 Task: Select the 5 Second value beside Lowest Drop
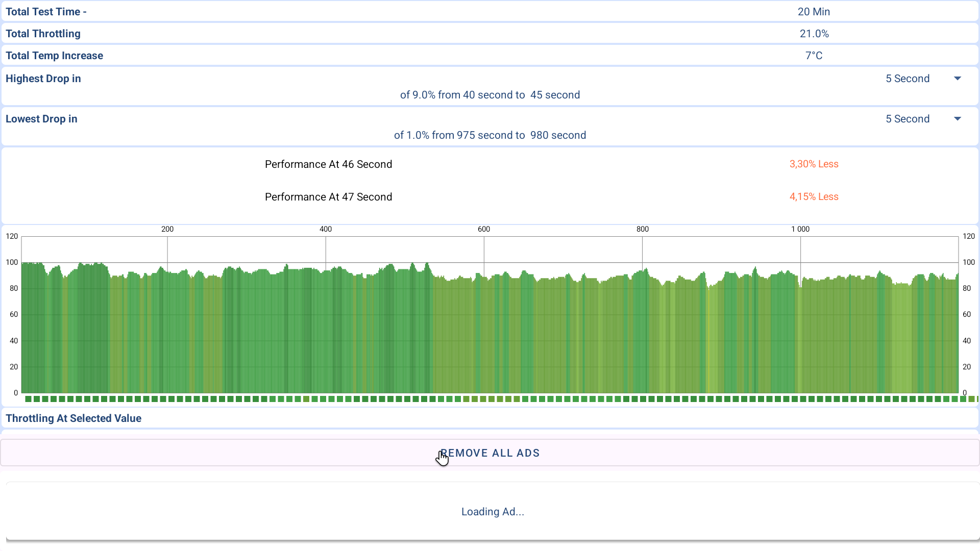(908, 119)
